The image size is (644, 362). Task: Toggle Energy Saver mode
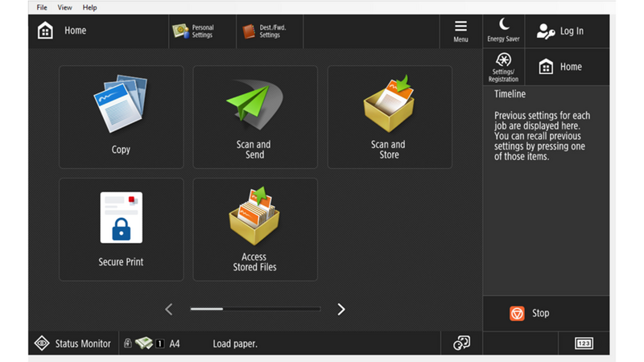tap(503, 31)
